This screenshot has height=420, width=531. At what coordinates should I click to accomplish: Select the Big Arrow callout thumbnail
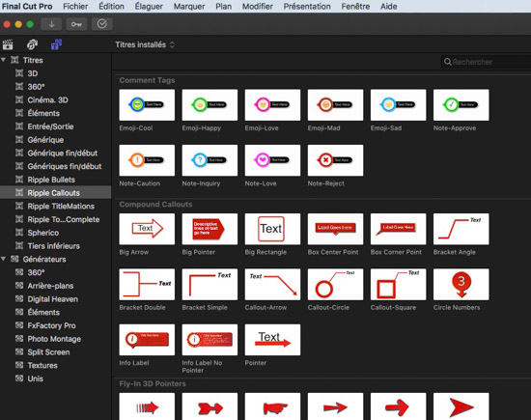[x=147, y=229]
